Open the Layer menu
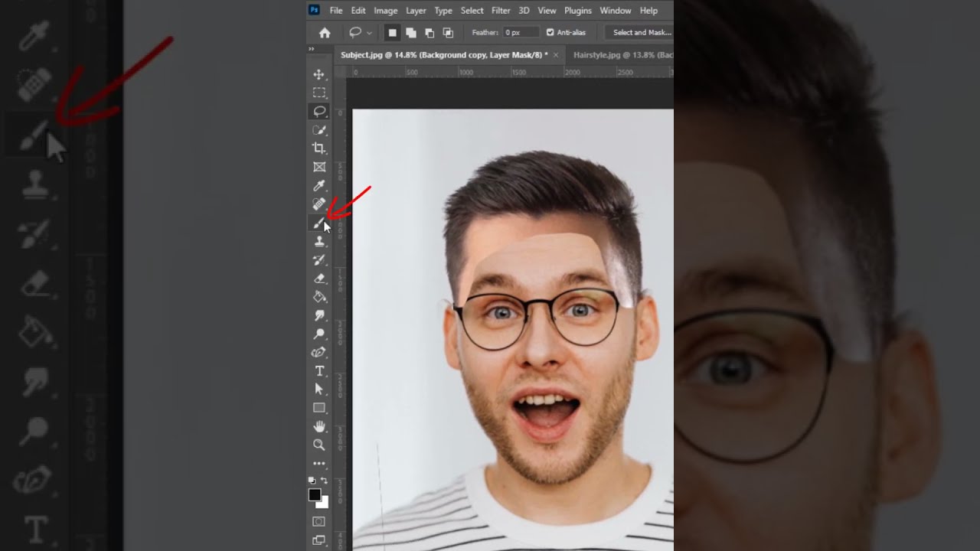 click(x=416, y=11)
